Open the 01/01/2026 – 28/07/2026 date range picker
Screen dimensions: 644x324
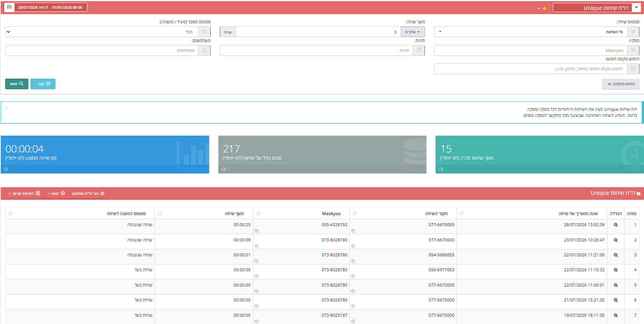[x=50, y=7]
